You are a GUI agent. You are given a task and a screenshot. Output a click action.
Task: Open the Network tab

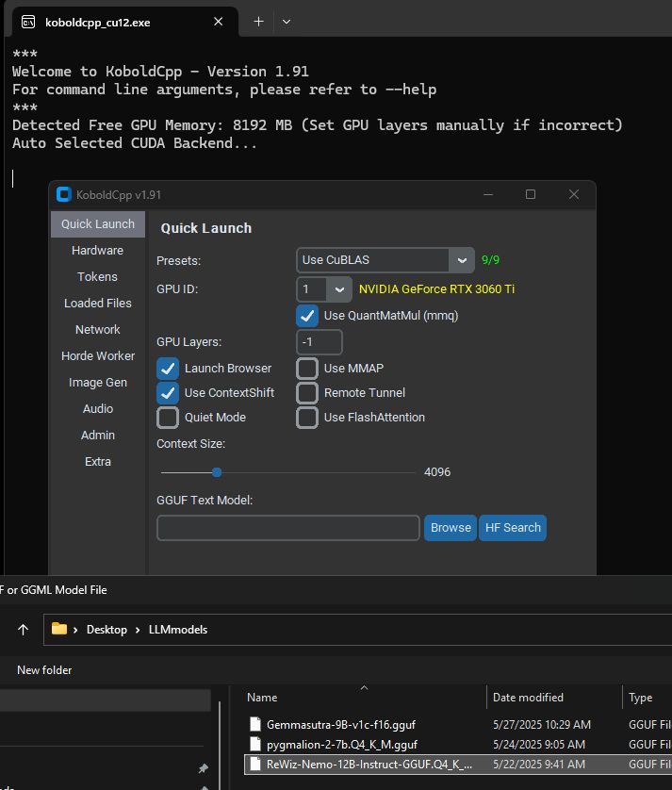(x=98, y=330)
